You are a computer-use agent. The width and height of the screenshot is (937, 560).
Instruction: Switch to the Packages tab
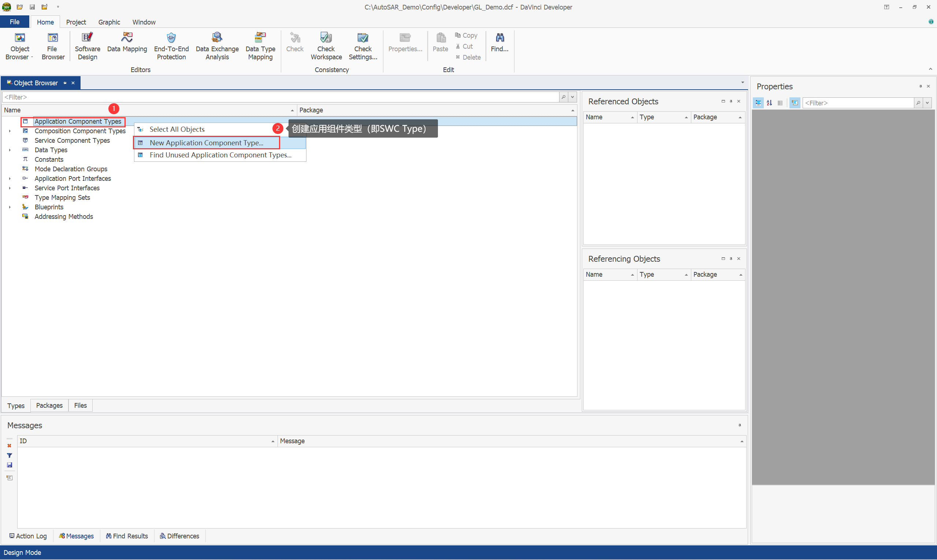coord(49,405)
